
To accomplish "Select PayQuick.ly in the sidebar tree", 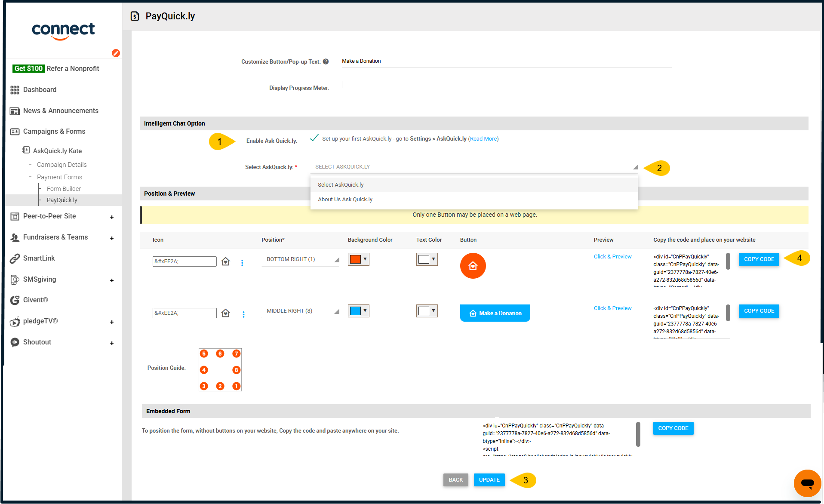I will coord(62,200).
